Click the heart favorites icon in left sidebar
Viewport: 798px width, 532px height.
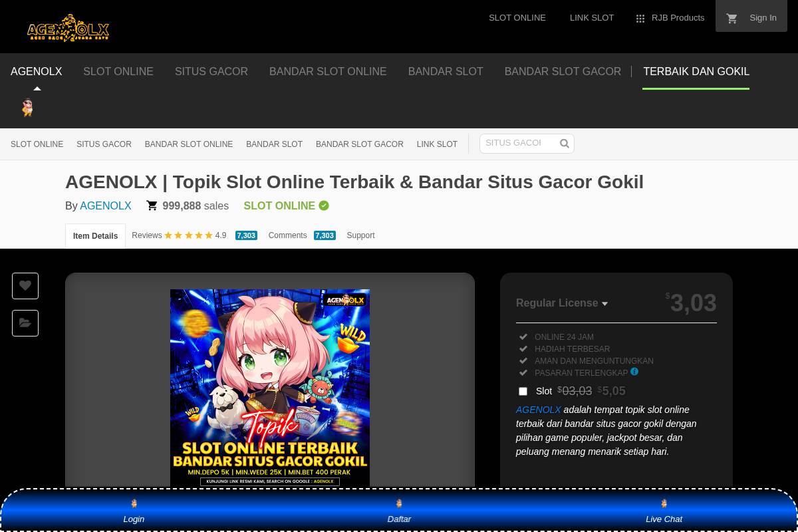click(x=25, y=285)
